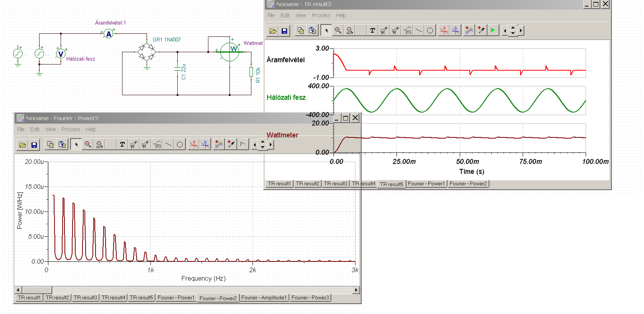644x314 pixels.
Task: Circle tool in Fourier Power2 toolbar
Action: [180, 144]
